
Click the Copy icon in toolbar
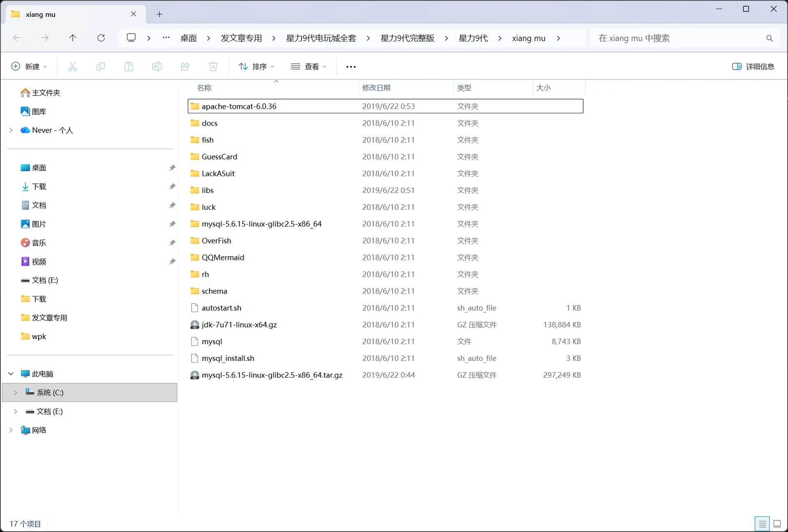(101, 66)
